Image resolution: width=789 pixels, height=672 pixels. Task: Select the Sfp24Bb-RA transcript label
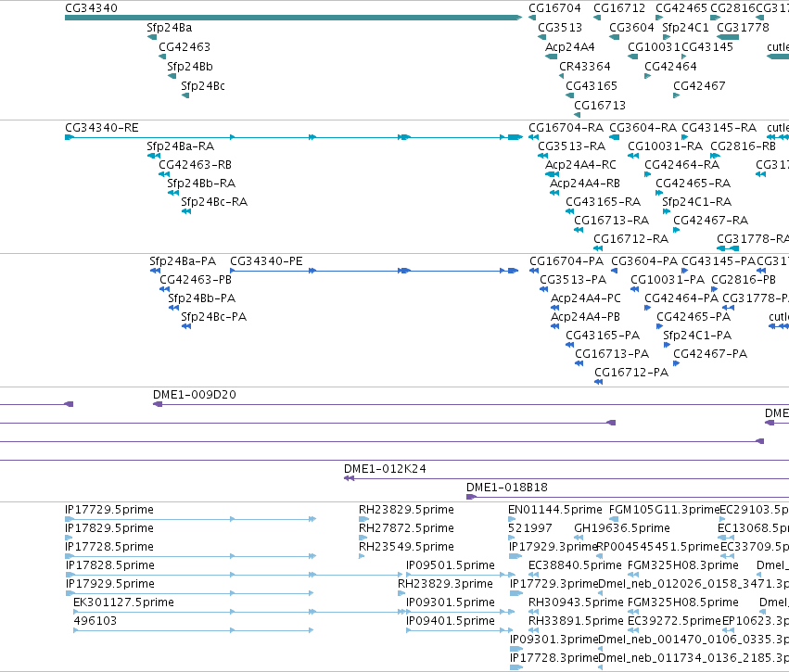(x=201, y=184)
